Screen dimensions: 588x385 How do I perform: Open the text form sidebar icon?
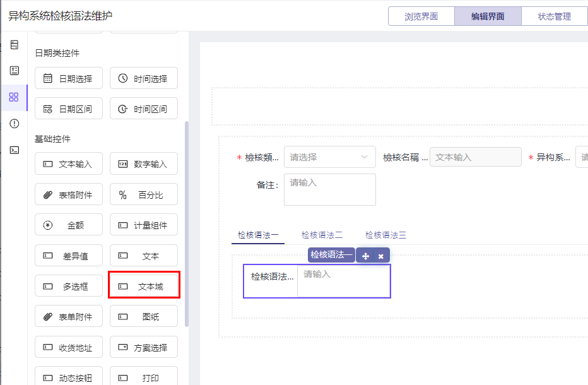(15, 71)
